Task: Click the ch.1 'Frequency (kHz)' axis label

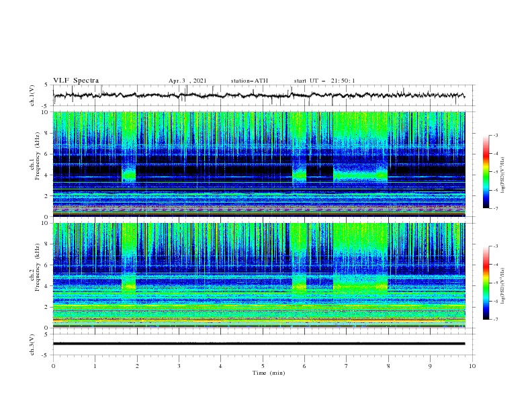Action: click(38, 156)
